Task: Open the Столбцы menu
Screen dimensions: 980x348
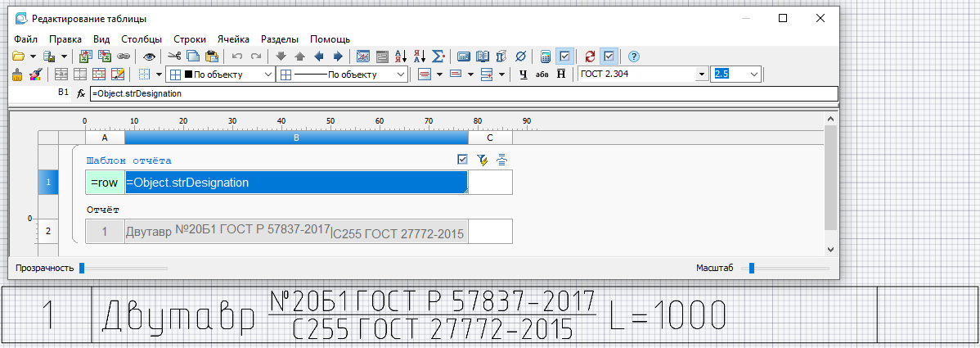Action: (142, 38)
